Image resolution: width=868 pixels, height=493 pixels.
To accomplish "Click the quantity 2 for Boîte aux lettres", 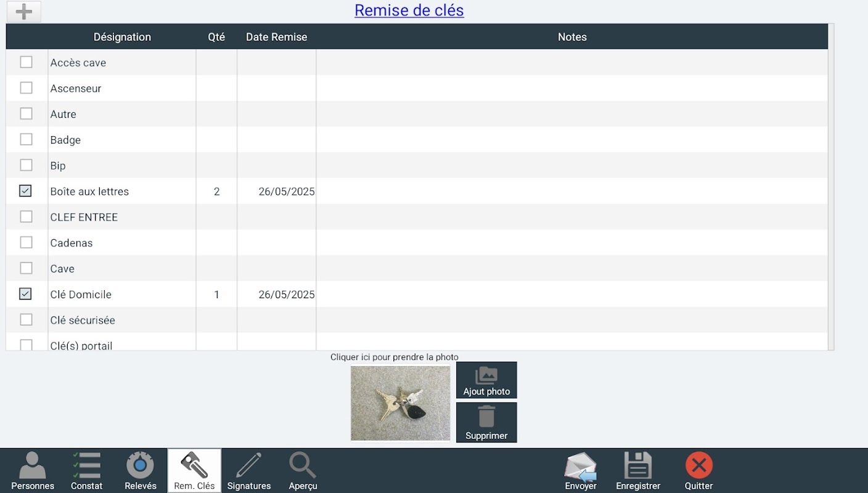I will pos(216,192).
